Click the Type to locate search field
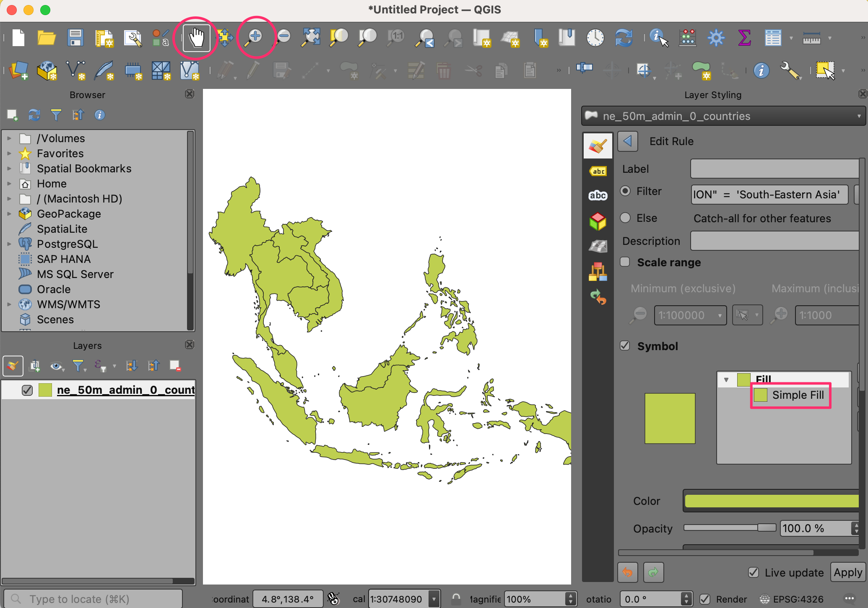 point(93,599)
